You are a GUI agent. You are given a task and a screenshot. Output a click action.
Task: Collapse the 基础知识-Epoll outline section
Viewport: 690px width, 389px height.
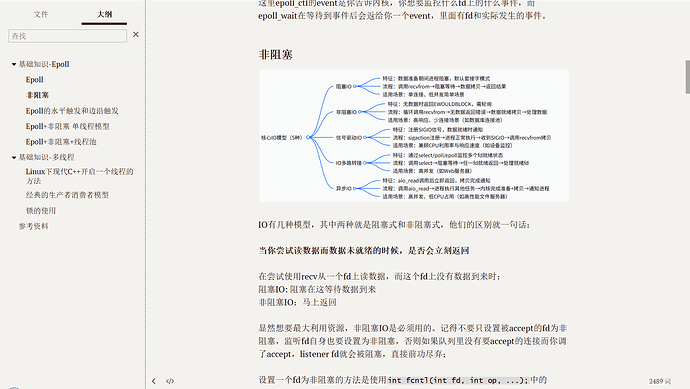(14, 64)
